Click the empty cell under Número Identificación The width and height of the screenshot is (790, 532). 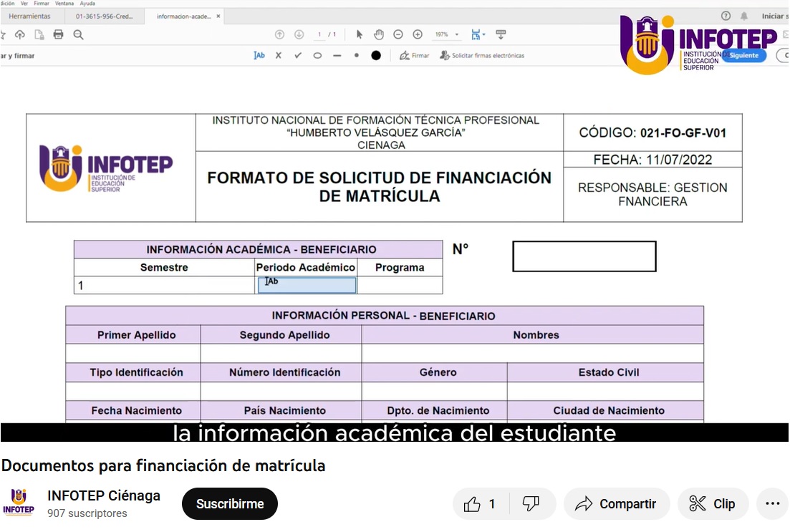point(281,391)
